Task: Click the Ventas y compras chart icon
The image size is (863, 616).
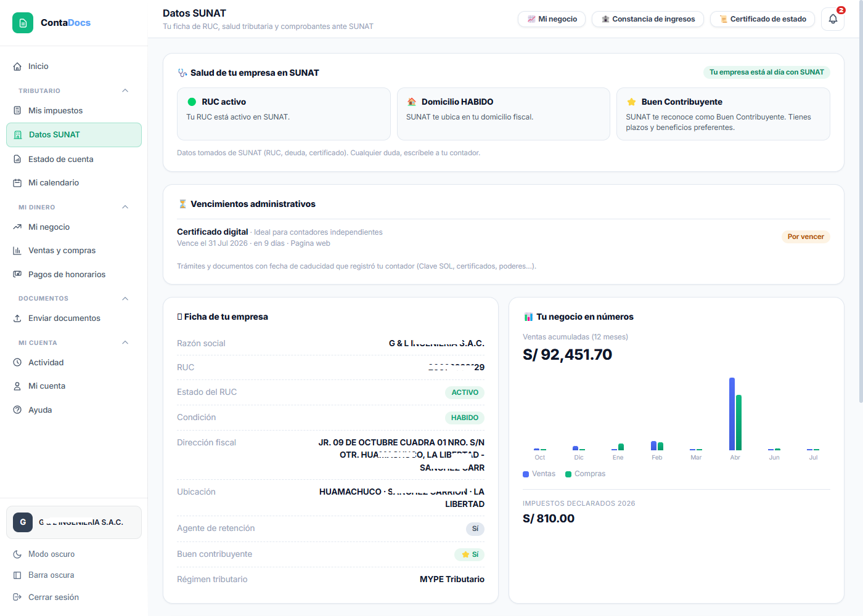Action: pyautogui.click(x=17, y=251)
